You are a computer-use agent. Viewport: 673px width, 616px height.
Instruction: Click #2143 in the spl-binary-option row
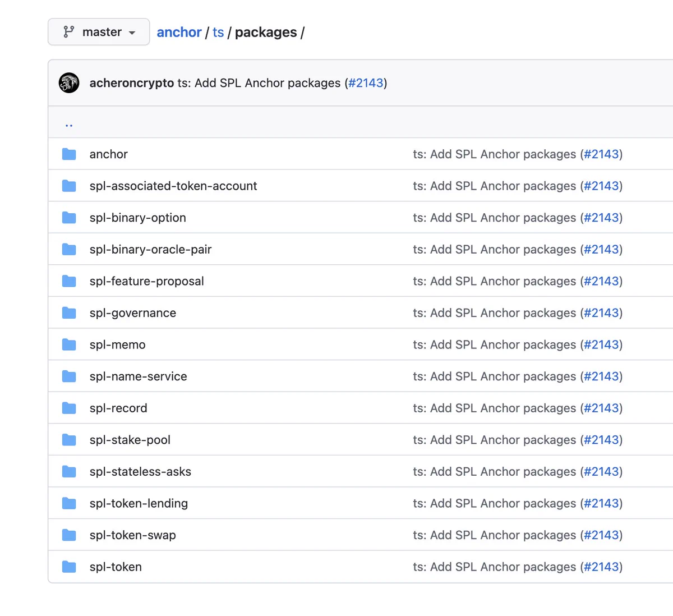click(601, 218)
